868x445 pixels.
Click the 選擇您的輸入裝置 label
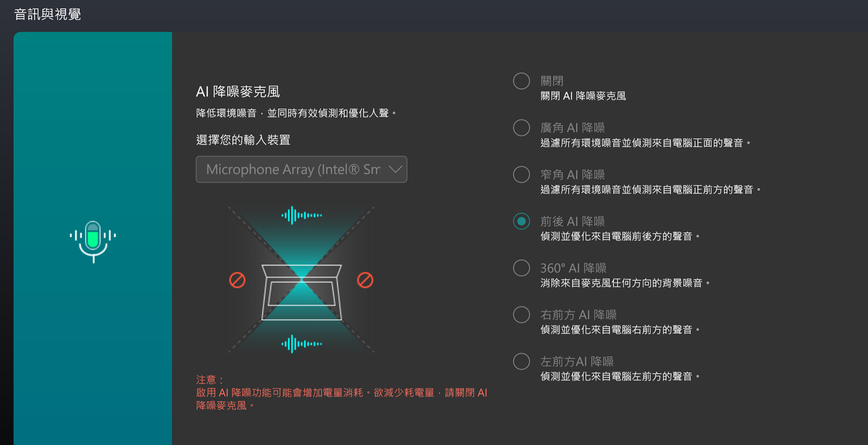243,140
